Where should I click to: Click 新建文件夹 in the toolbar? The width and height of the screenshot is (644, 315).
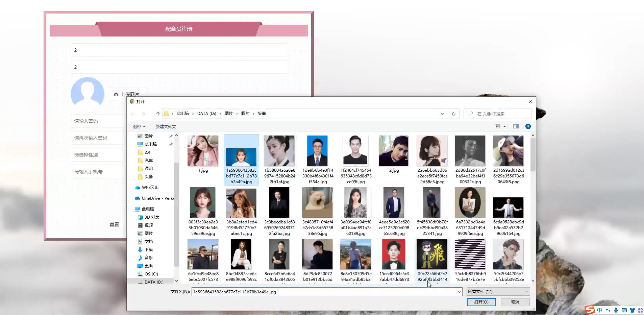click(x=166, y=127)
